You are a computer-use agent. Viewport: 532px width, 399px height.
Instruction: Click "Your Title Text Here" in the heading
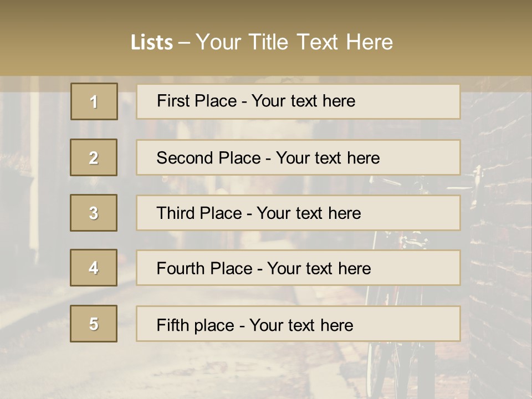click(294, 42)
